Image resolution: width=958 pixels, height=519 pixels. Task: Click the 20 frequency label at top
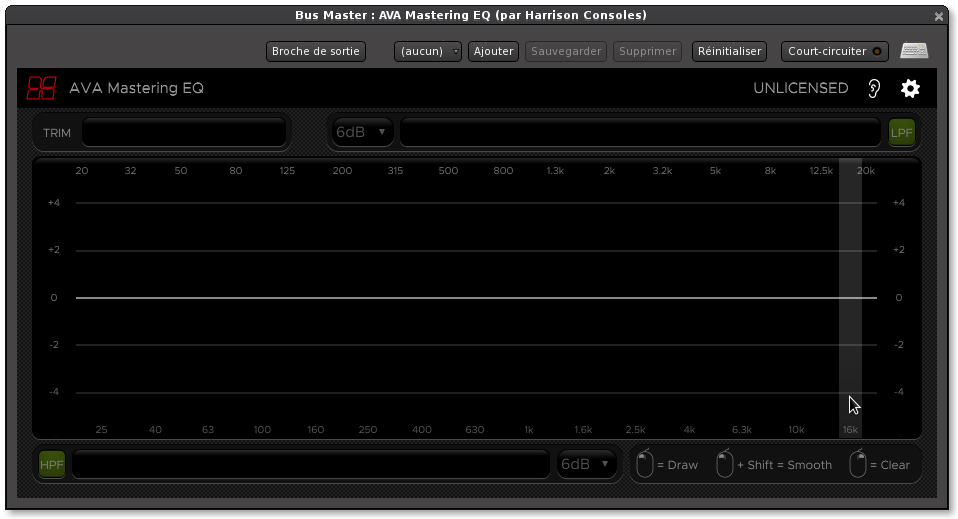tap(82, 171)
